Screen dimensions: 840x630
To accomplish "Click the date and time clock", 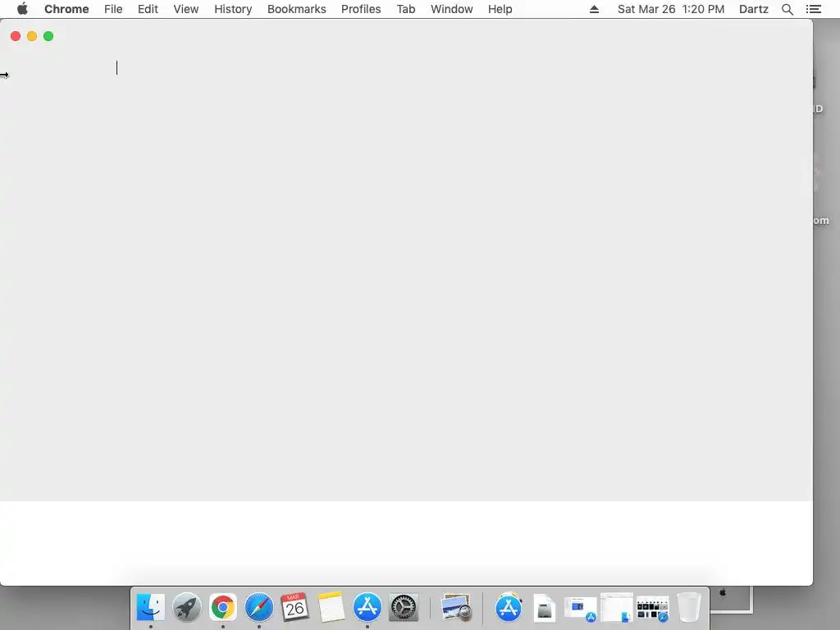I will [x=671, y=9].
